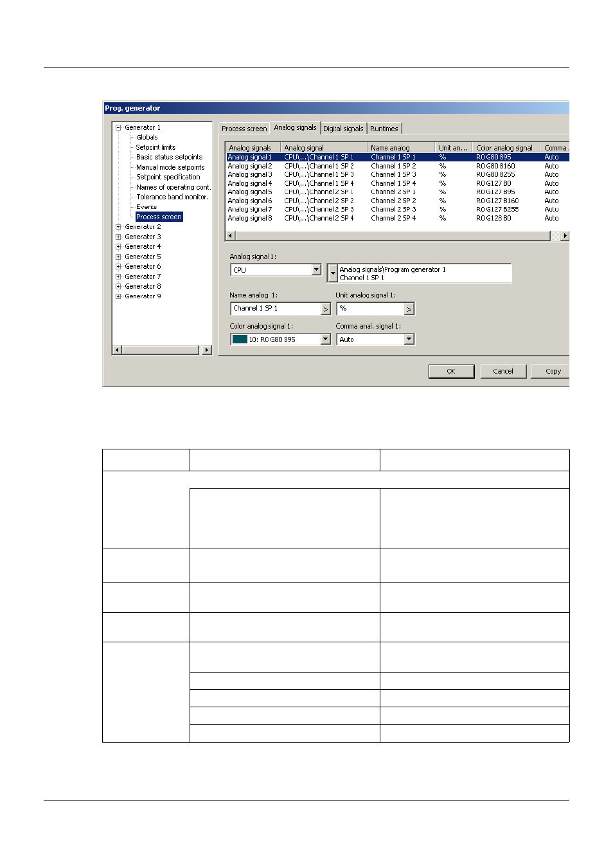Image resolution: width=613 pixels, height=868 pixels.
Task: Select Setpoint specification in the tree
Action: click(x=168, y=177)
